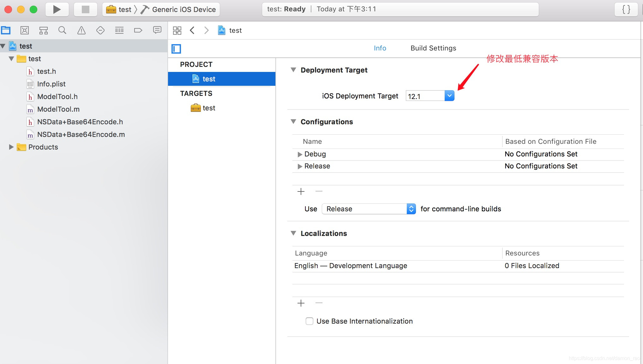Screen dimensions: 643x364
Task: Click the test project in the jump bar
Action: pos(230,30)
